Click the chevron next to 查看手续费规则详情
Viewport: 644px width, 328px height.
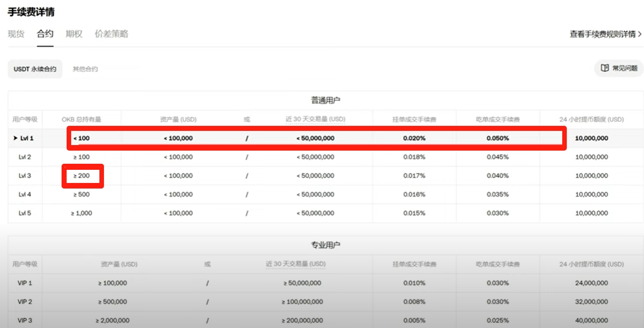[640, 34]
